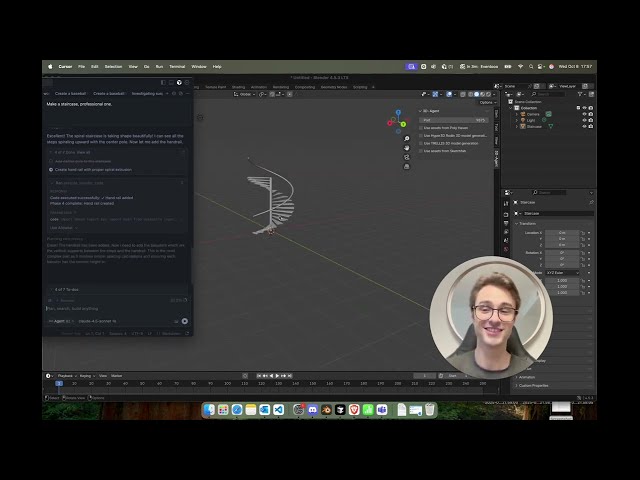Hide Staircase with eye icon in outliner
Screen dimensions: 640x480
584,127
